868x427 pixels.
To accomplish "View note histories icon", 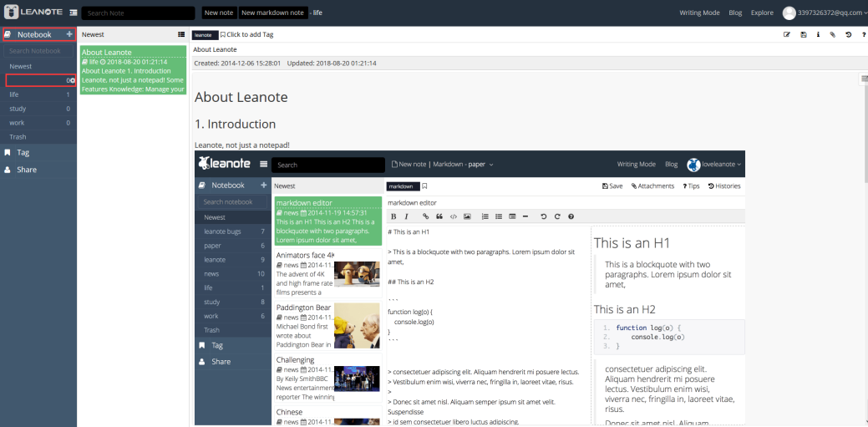I will pos(848,34).
